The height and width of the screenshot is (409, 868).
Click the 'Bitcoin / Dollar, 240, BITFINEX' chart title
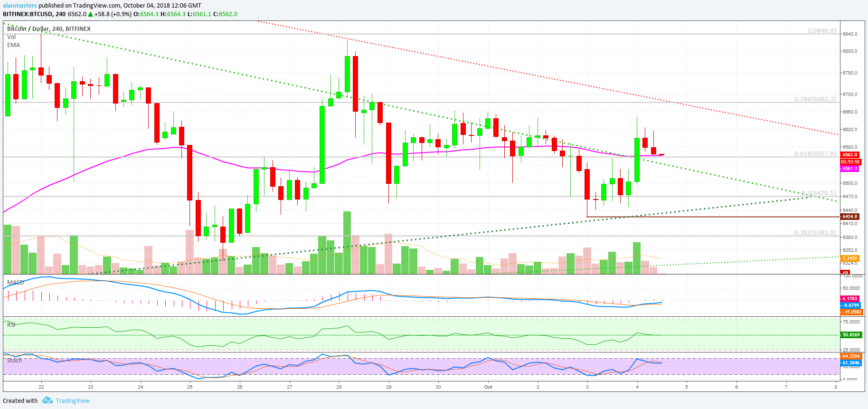click(49, 29)
